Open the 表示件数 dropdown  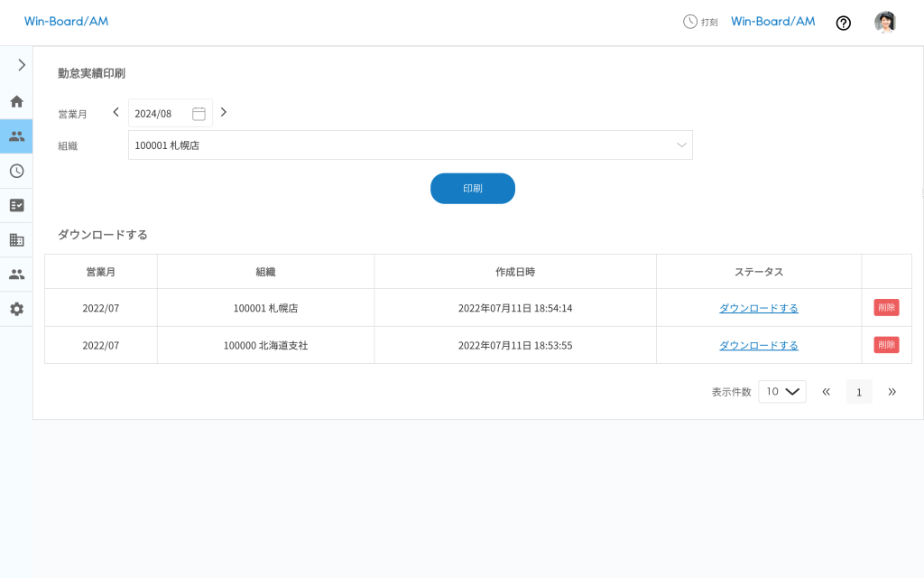pos(781,391)
